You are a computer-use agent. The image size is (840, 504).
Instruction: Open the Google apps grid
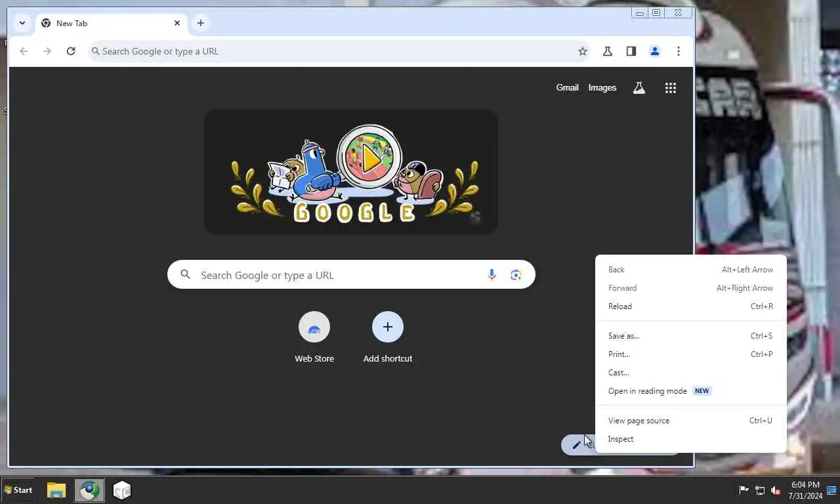671,88
